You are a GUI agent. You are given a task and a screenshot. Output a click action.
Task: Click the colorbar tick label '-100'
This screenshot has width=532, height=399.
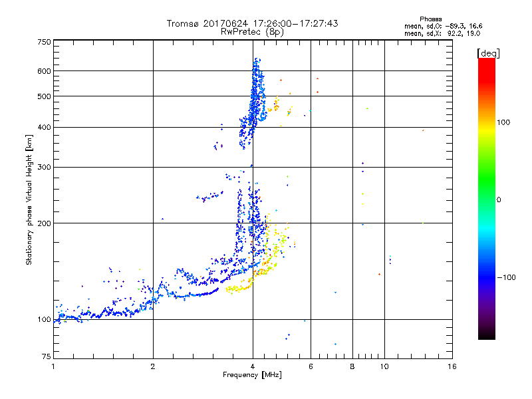coord(506,277)
